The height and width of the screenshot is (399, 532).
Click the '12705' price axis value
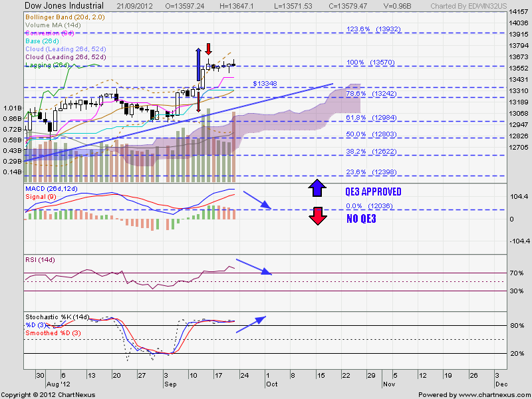click(519, 147)
